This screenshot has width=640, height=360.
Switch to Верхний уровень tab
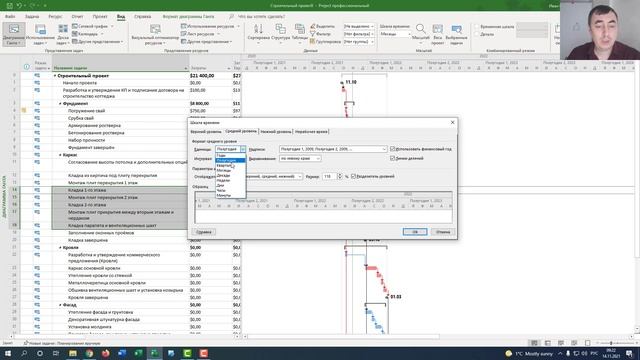(x=206, y=132)
